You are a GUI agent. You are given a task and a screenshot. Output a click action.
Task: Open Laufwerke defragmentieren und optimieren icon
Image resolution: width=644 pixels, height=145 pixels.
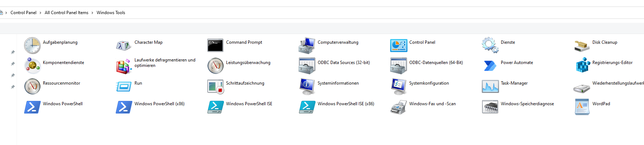click(124, 66)
